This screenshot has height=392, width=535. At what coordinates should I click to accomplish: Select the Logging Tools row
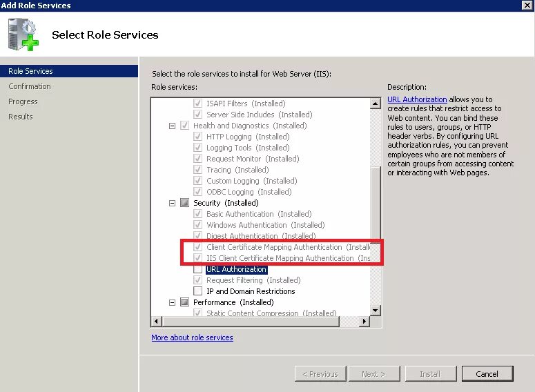(x=248, y=148)
